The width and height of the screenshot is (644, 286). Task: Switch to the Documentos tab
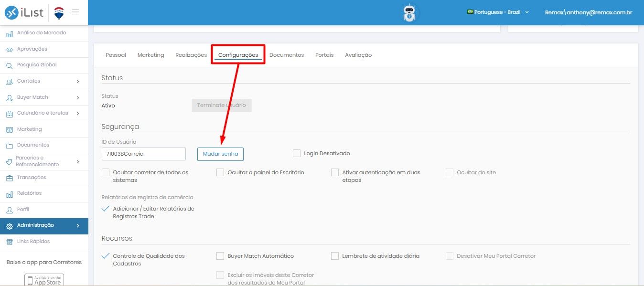click(x=287, y=55)
